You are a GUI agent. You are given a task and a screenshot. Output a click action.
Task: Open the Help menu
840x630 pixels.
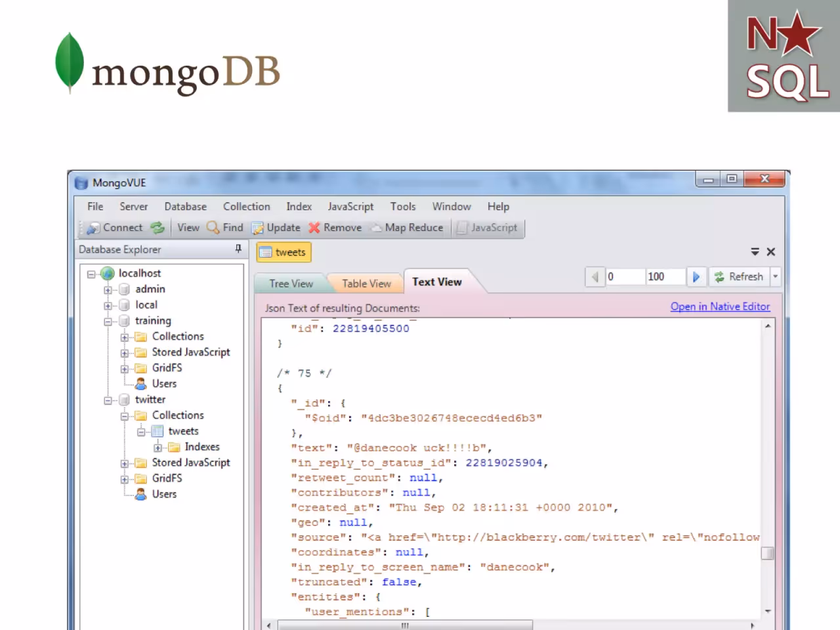point(498,206)
